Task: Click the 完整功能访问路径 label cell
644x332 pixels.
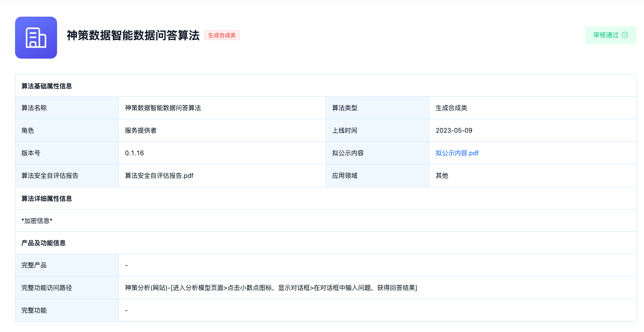Action: [x=67, y=288]
